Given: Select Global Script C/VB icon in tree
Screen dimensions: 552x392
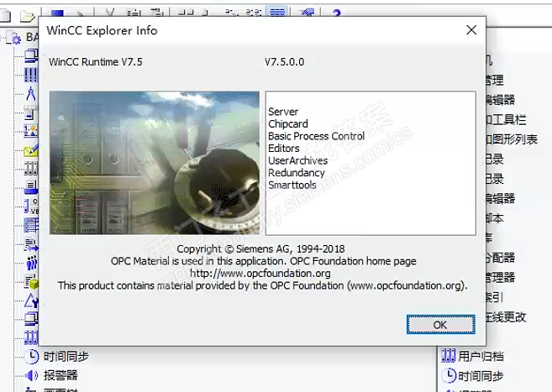Looking at the screenshot, I should [31, 206].
